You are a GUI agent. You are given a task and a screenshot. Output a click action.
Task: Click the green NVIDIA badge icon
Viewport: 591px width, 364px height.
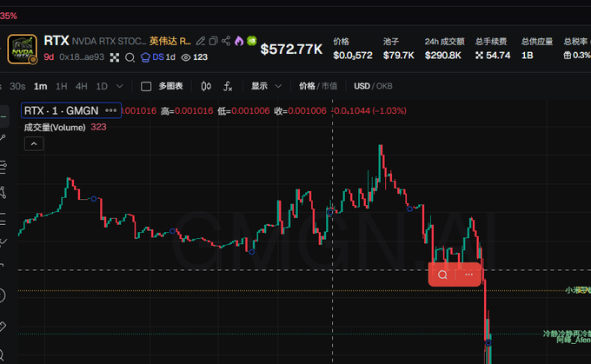[252, 40]
